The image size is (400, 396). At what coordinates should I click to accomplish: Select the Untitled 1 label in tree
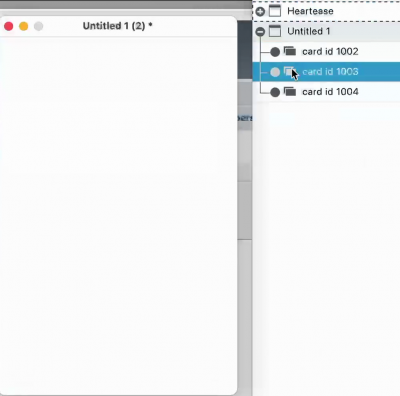[x=309, y=31]
